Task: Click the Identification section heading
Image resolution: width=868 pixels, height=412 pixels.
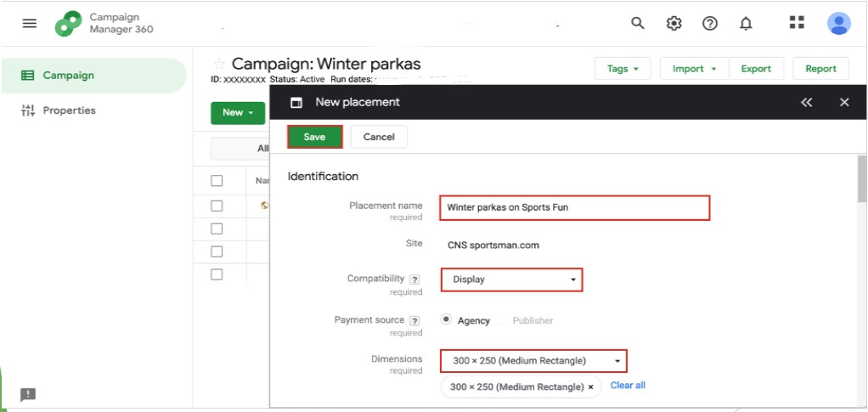Action: coord(323,176)
